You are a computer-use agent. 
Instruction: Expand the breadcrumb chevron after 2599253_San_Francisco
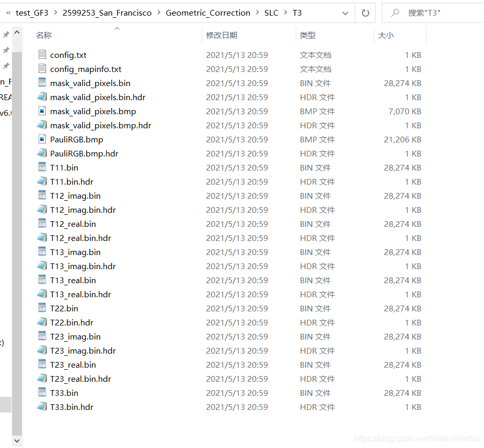pyautogui.click(x=159, y=13)
